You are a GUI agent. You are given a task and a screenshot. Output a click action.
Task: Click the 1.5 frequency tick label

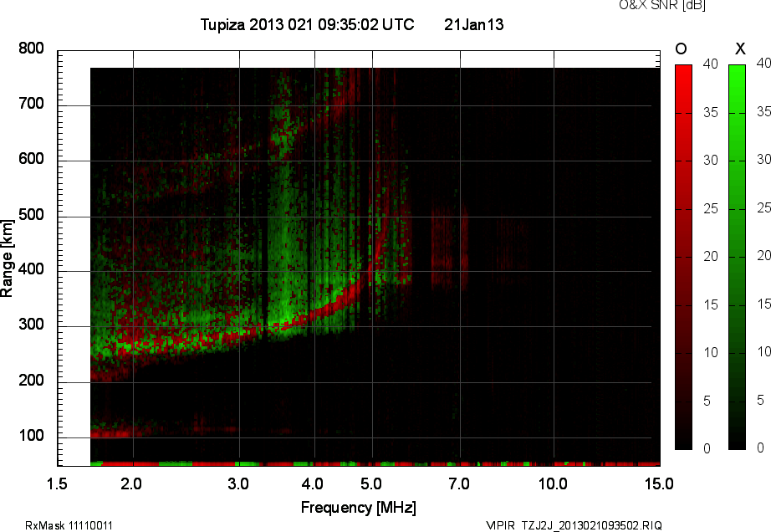[57, 483]
